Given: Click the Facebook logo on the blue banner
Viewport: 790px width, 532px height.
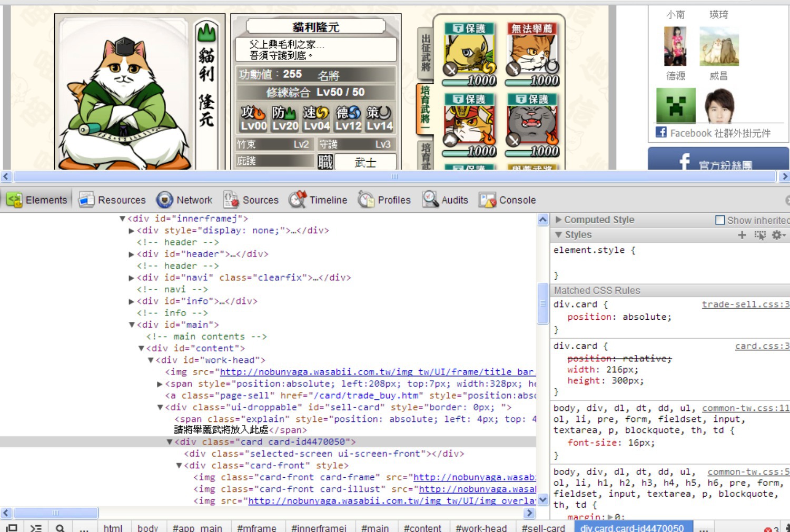Looking at the screenshot, I should click(685, 161).
